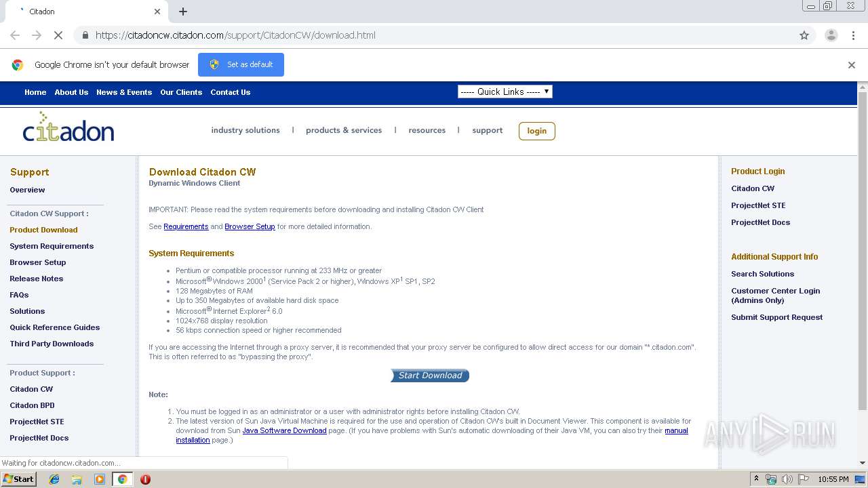Open System Requirements sidebar link
Viewport: 868px width, 488px height.
click(52, 246)
